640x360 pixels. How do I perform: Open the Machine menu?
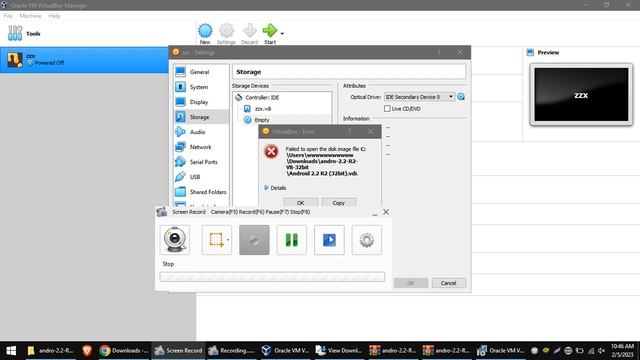click(x=31, y=16)
